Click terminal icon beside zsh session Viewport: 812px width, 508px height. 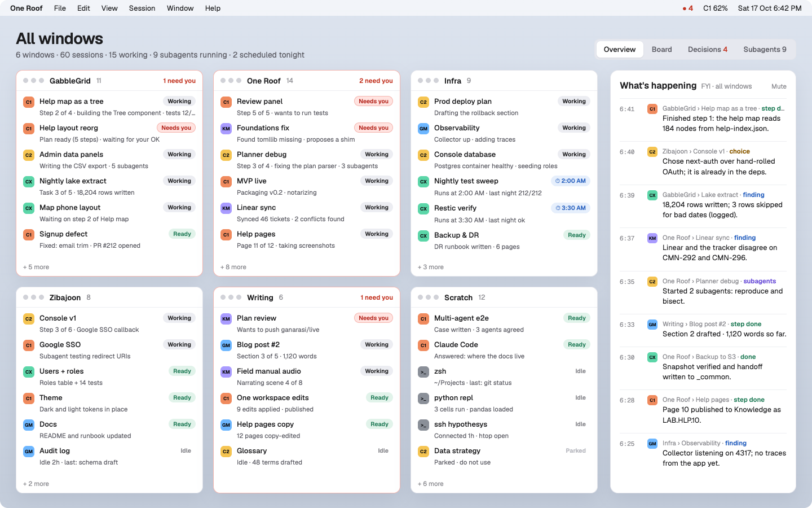pyautogui.click(x=423, y=372)
